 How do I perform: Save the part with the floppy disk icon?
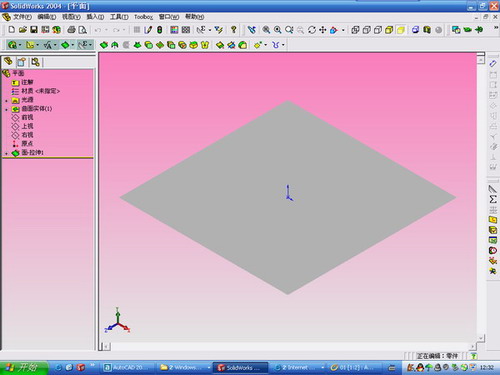pyautogui.click(x=34, y=30)
